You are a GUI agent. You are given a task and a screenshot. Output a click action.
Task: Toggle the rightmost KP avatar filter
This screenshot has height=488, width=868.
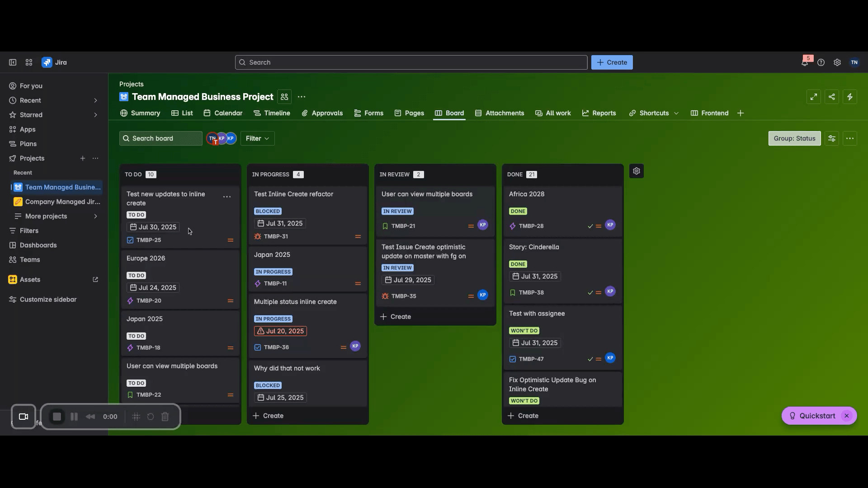[231, 138]
